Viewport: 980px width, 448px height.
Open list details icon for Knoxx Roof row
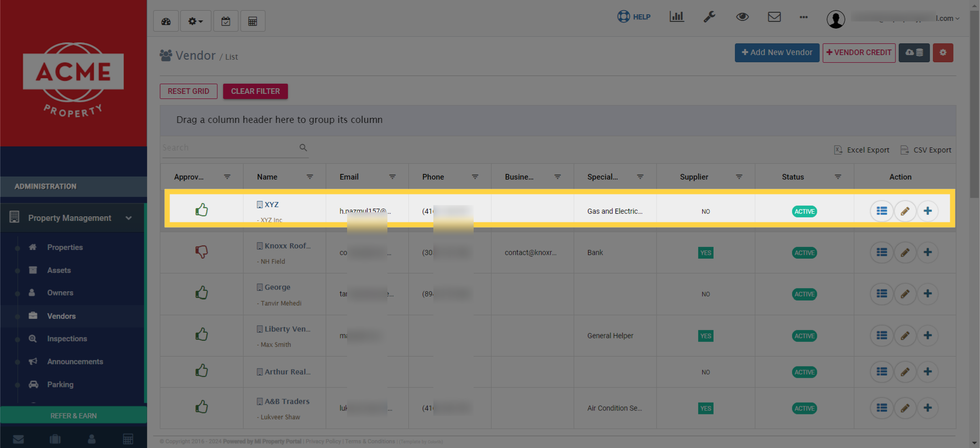click(881, 252)
